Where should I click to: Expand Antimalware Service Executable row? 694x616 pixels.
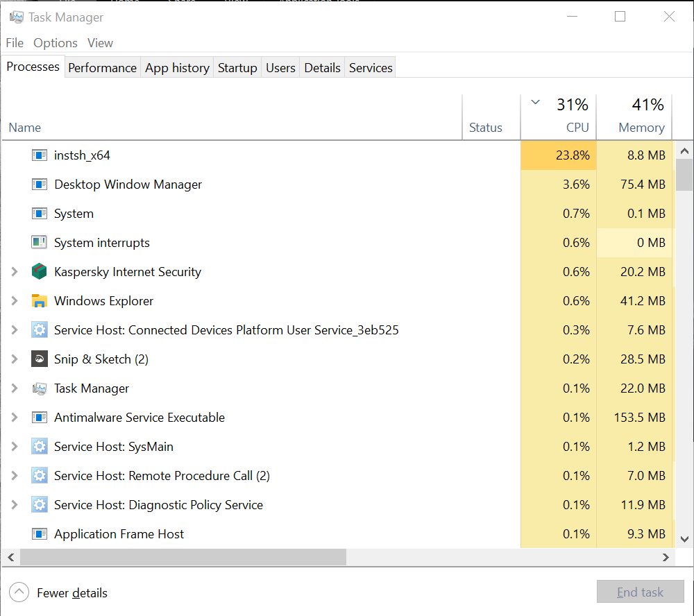[15, 418]
